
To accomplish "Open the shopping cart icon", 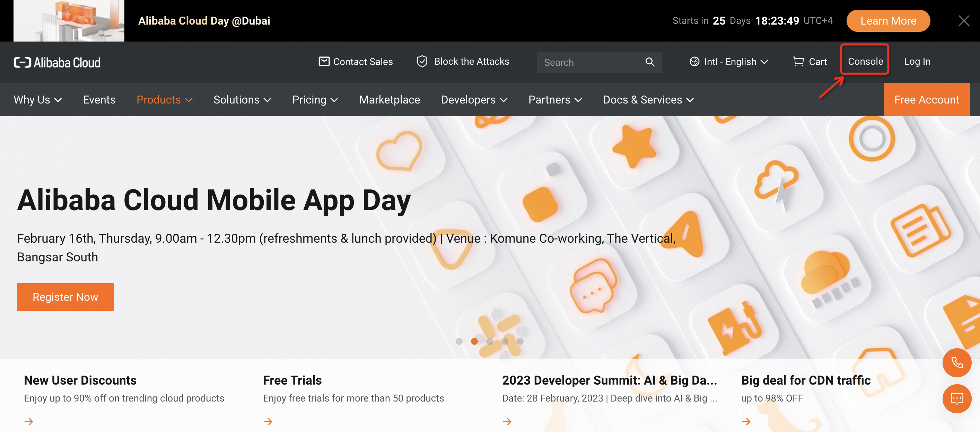I will point(798,61).
